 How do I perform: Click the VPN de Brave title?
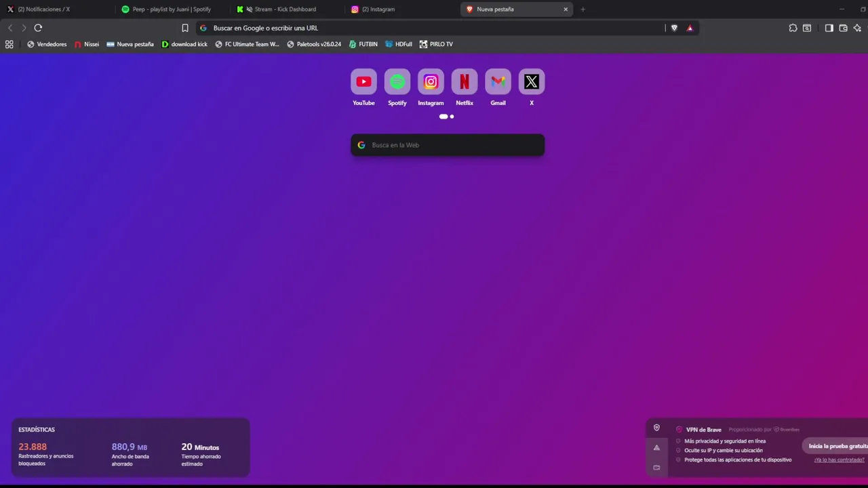coord(704,430)
